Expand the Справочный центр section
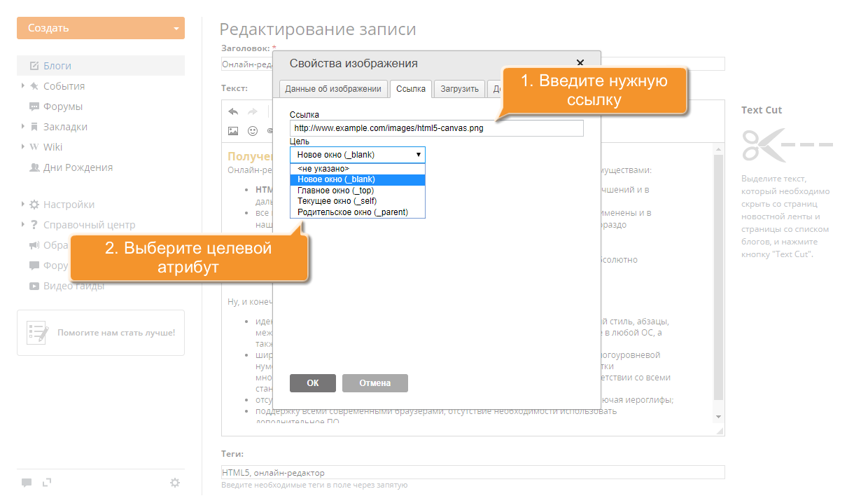 point(22,224)
